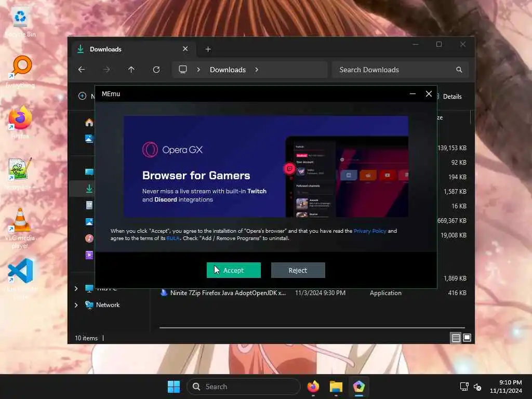Open the EULA link
Viewport: 532px width, 399px height.
click(173, 238)
